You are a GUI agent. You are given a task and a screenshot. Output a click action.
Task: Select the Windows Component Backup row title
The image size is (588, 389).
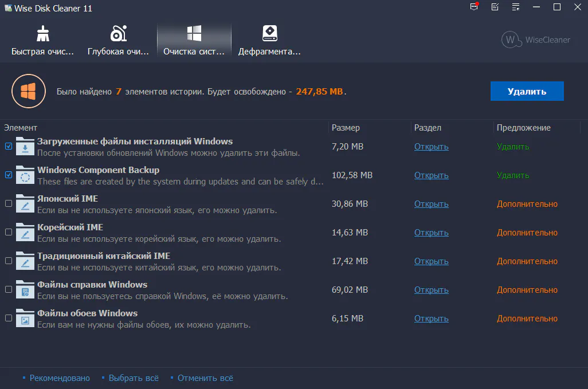98,170
